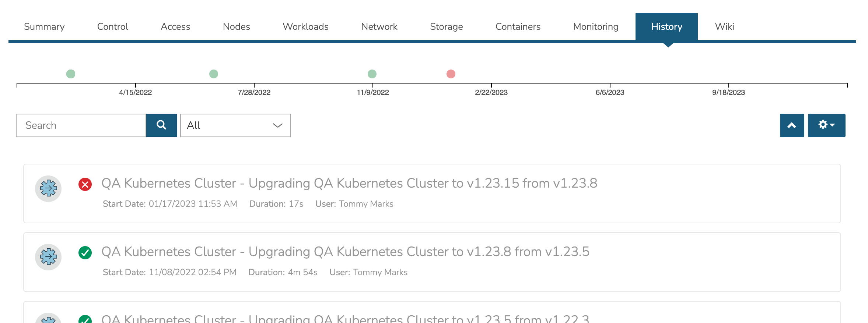Click inside the Search text field
The height and width of the screenshot is (323, 868).
(x=81, y=125)
